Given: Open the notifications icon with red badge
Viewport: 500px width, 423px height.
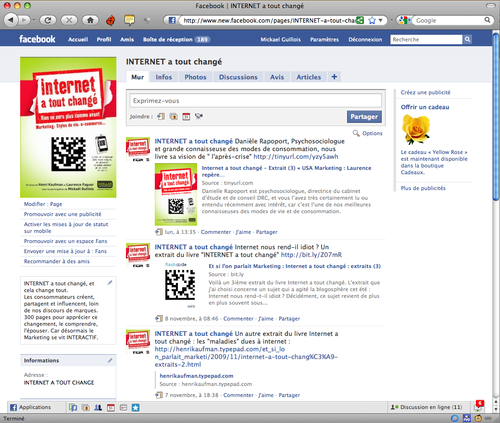Looking at the screenshot, I should [x=478, y=406].
